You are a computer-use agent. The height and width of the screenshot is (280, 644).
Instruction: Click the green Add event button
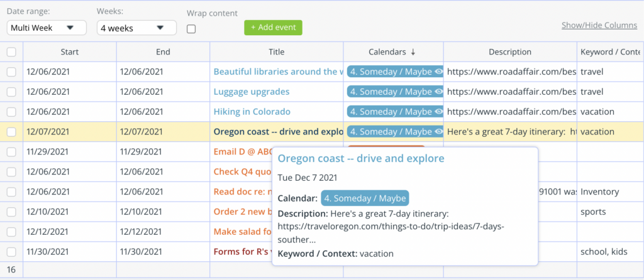pos(273,28)
